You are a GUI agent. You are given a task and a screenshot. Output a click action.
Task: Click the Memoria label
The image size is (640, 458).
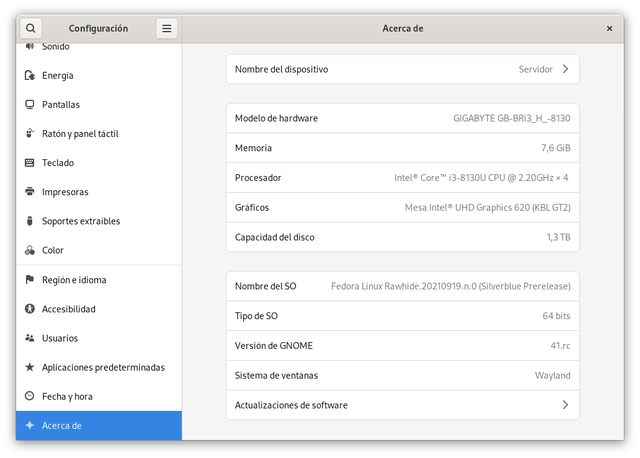(253, 148)
